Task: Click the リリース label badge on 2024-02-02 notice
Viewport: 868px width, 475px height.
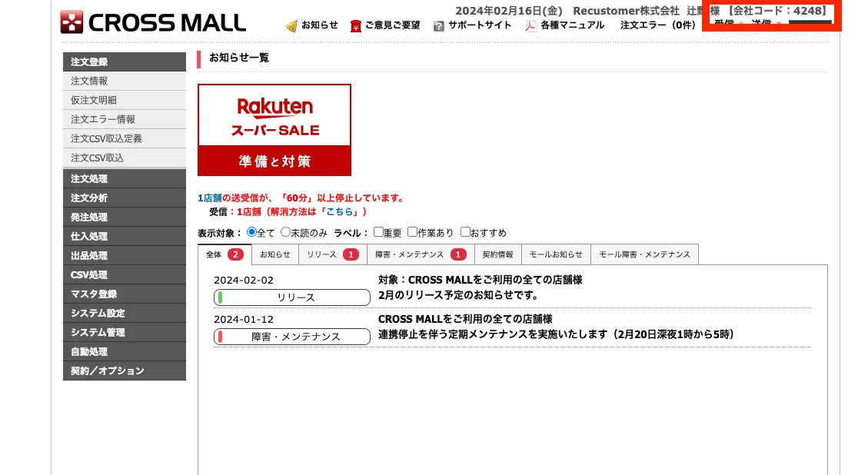Action: [292, 297]
